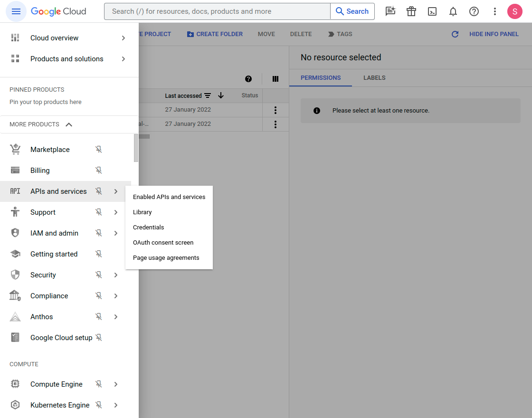
Task: Click the refresh icon beside Hide Info Panel
Action: [455, 34]
